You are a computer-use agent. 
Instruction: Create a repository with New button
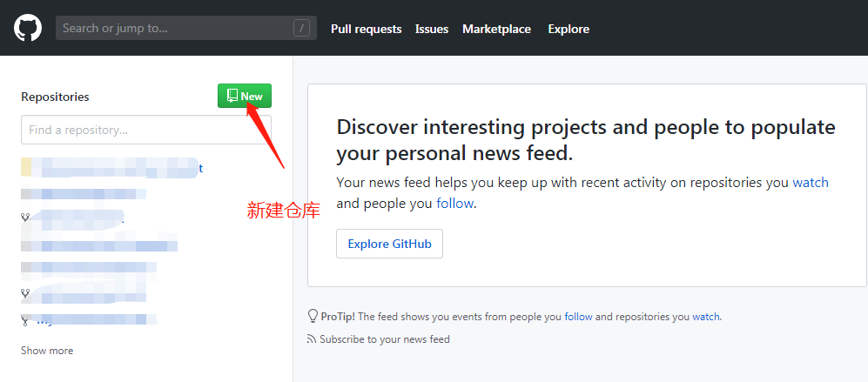245,96
